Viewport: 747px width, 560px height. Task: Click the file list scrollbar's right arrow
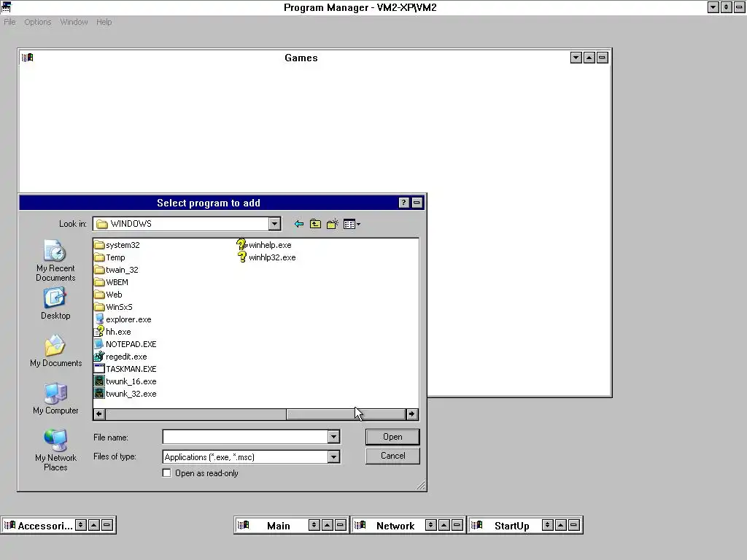(411, 414)
